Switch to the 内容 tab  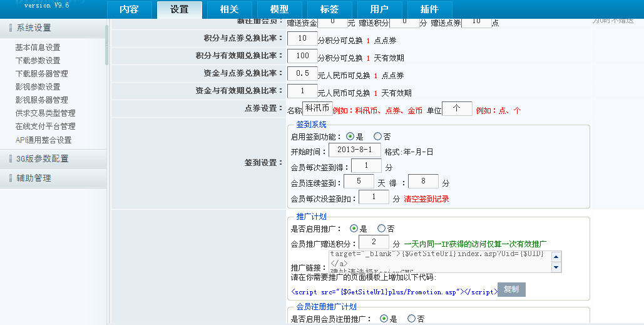(129, 9)
